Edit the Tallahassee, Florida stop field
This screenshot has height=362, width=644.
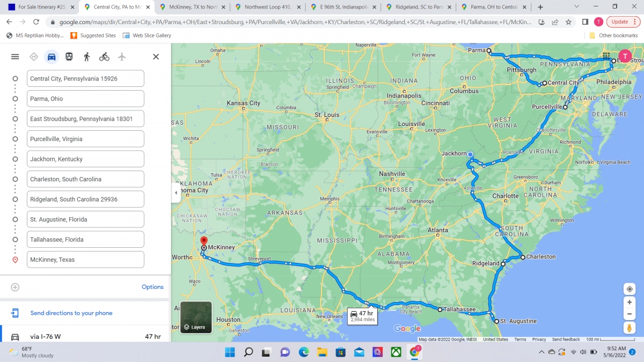pyautogui.click(x=85, y=239)
